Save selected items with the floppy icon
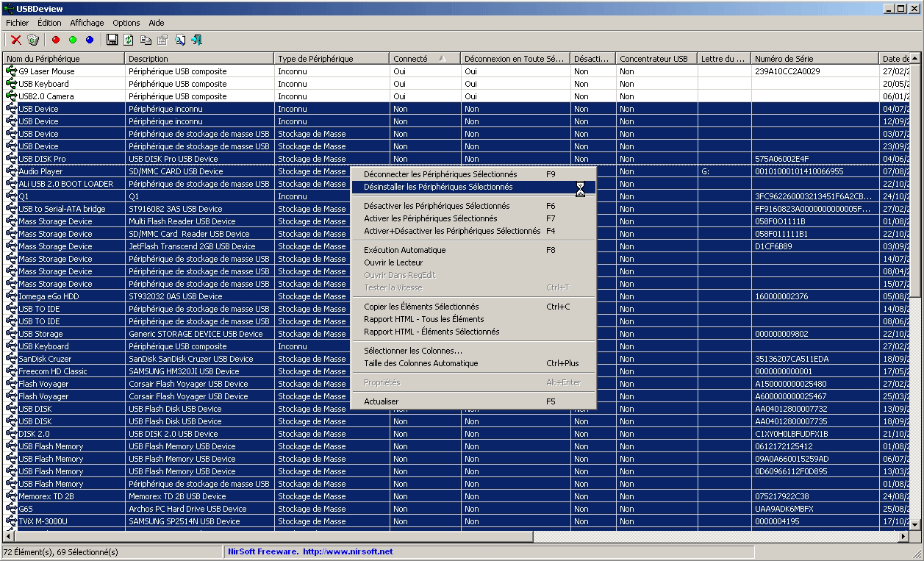The width and height of the screenshot is (924, 561). [112, 40]
